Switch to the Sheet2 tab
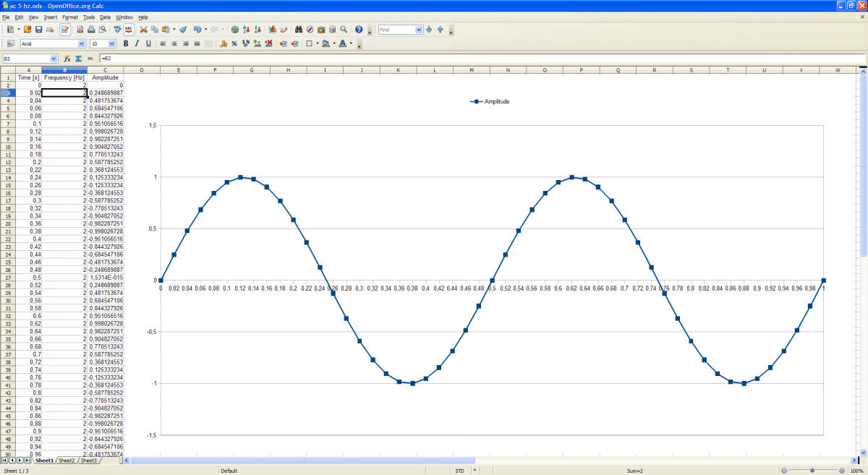Image resolution: width=868 pixels, height=475 pixels. coord(67,461)
